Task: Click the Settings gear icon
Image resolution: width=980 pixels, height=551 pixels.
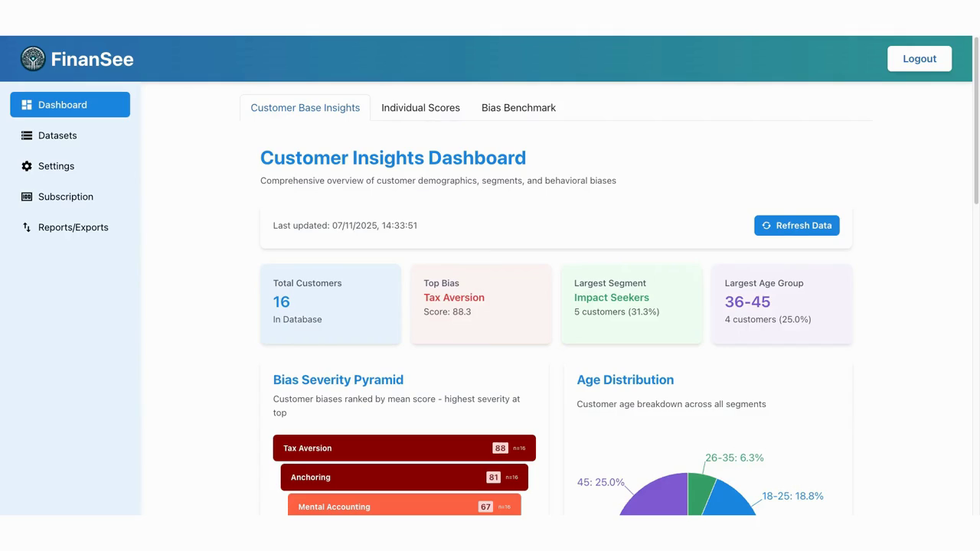Action: click(27, 166)
